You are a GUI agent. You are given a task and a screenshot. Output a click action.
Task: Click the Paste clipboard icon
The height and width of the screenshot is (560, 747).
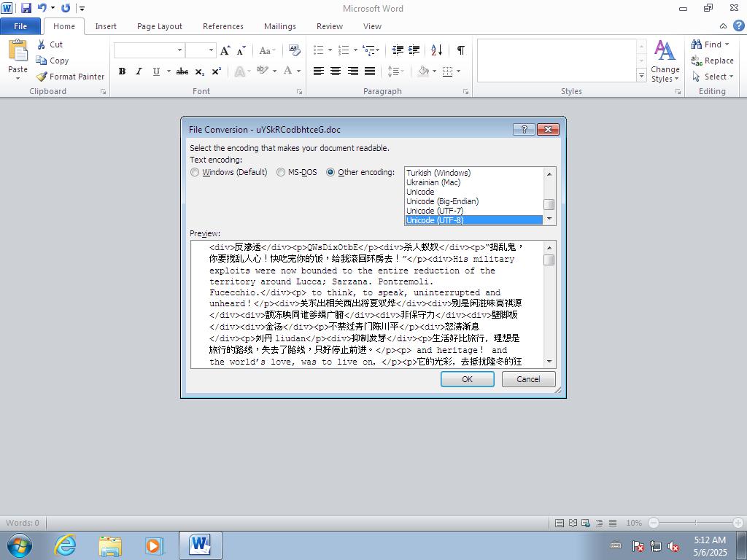(18, 50)
